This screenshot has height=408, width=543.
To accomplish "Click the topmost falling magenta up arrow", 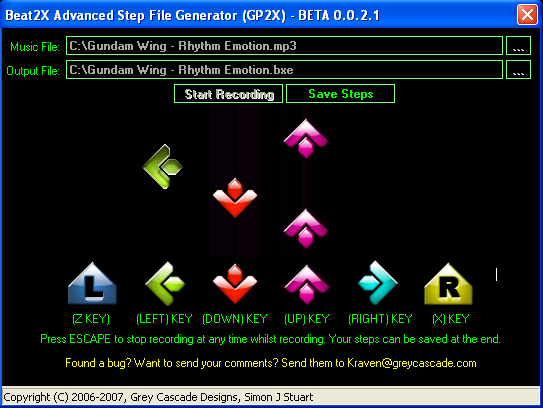I will click(306, 139).
